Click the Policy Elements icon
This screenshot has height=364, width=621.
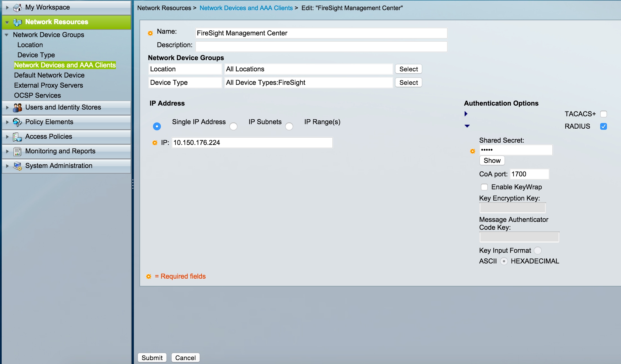tap(17, 122)
